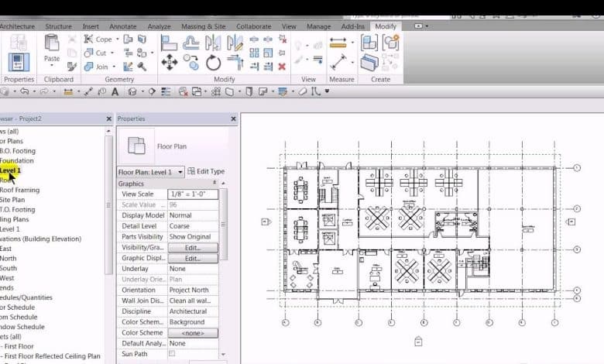Click the Create Parts icon
The image size is (604, 364).
click(x=369, y=63)
